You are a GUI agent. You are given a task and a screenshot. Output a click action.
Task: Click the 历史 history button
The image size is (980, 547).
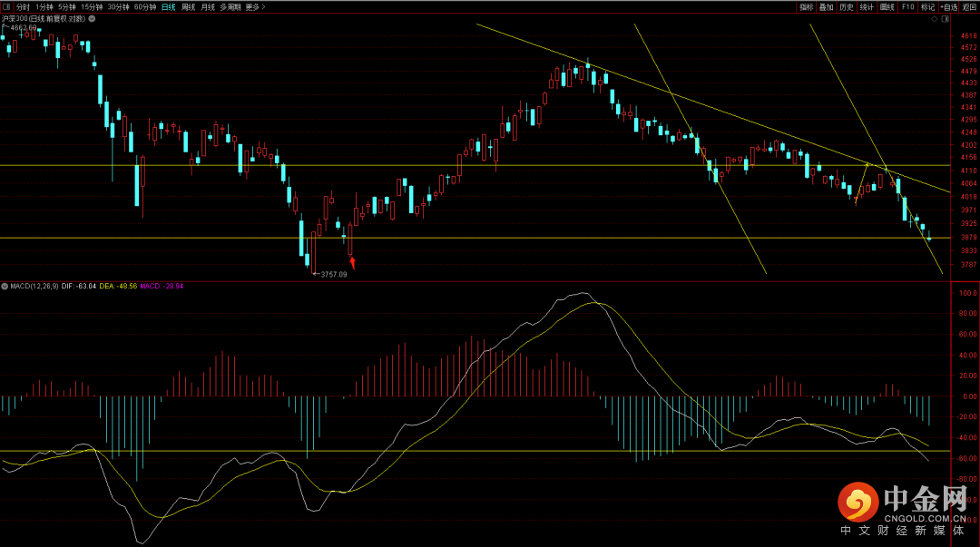tap(846, 6)
